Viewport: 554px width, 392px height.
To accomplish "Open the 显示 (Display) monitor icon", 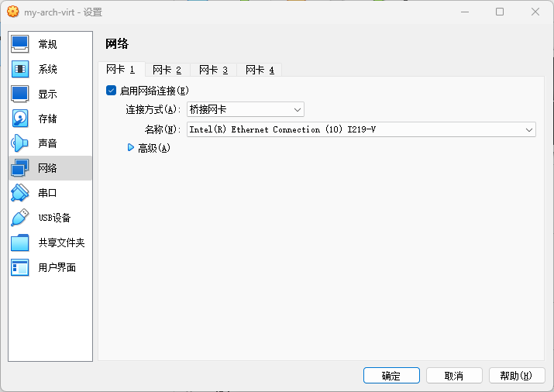I will point(20,94).
